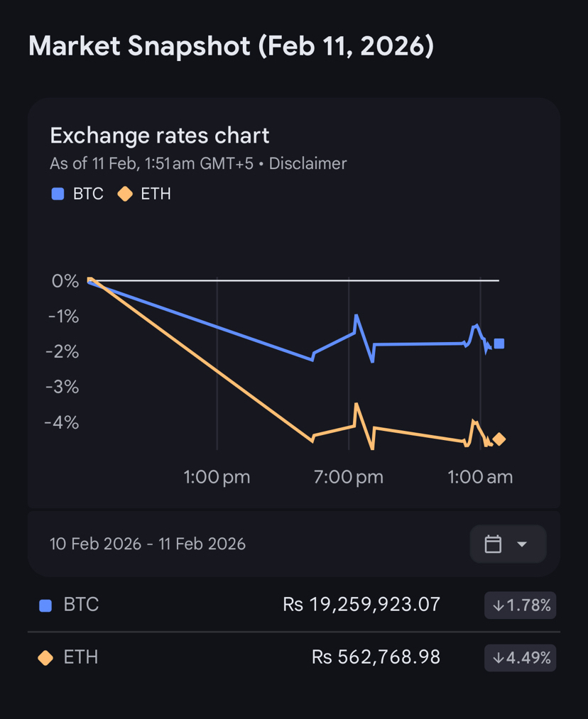Click the Market Snapshot (Feb 11, 2026) title

click(231, 47)
